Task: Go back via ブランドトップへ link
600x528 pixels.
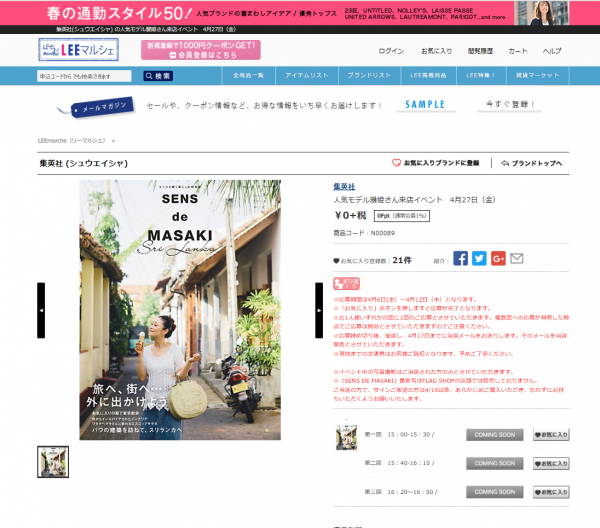Action: coord(534,162)
